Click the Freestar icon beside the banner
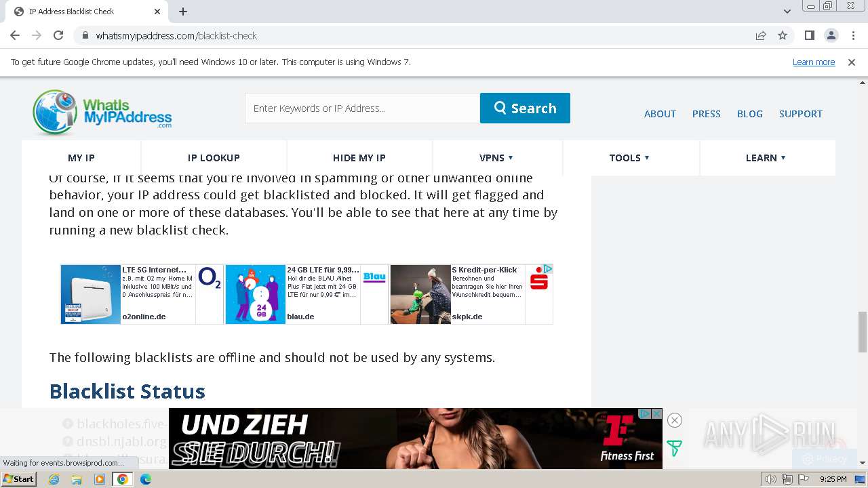The image size is (868, 488). point(674,448)
